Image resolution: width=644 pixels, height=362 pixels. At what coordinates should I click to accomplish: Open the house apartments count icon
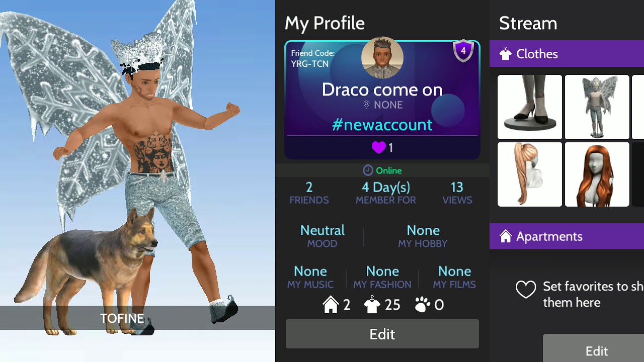tap(331, 305)
